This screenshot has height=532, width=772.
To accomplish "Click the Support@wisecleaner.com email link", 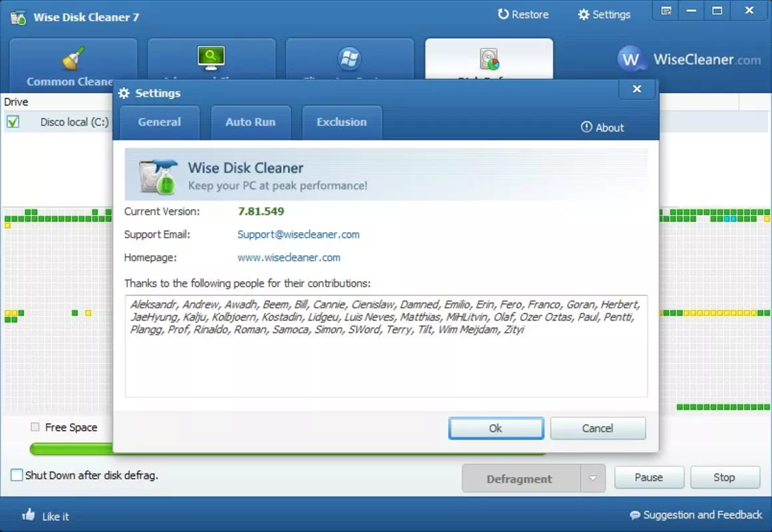I will click(299, 235).
